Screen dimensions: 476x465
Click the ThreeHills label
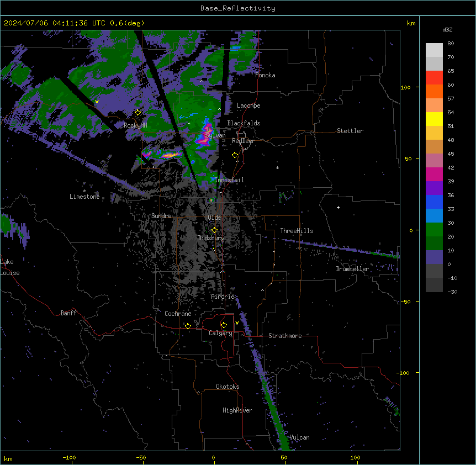[x=297, y=231]
